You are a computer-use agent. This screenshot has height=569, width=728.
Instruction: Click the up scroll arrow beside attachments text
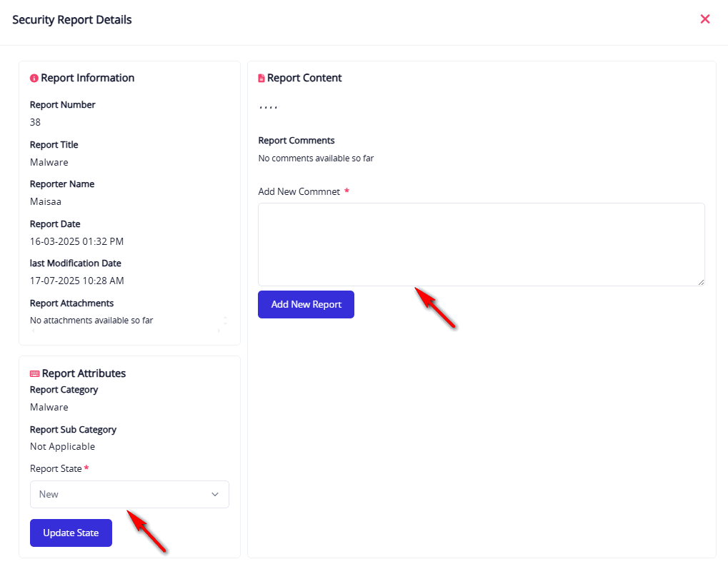(226, 317)
